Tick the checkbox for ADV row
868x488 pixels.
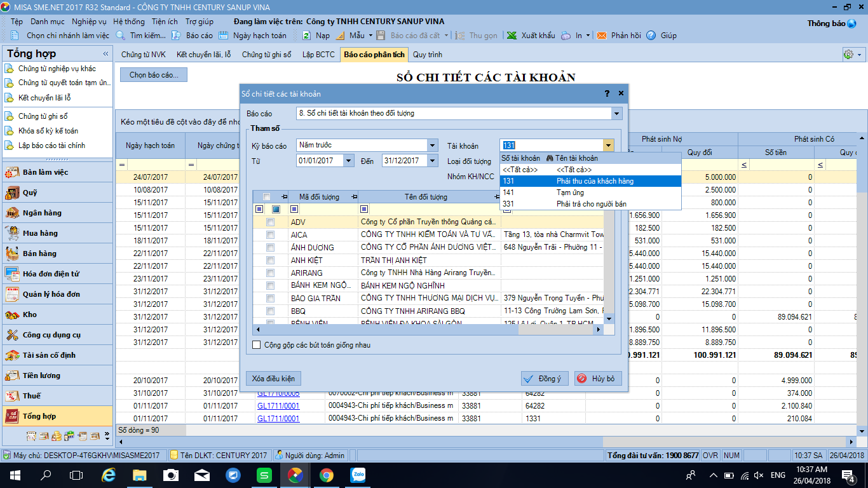pos(271,222)
